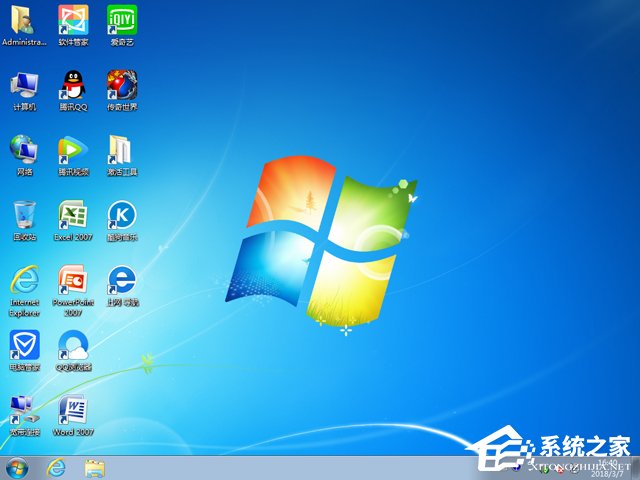Launch Tencent PC Manager shield icon
640x480 pixels.
[24, 345]
